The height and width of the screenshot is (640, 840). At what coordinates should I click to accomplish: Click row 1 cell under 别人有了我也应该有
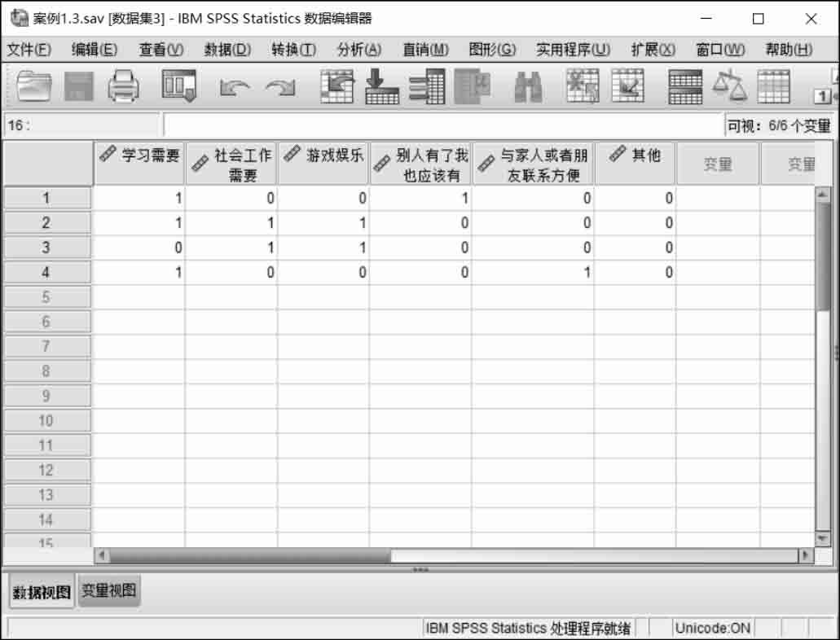[x=420, y=198]
